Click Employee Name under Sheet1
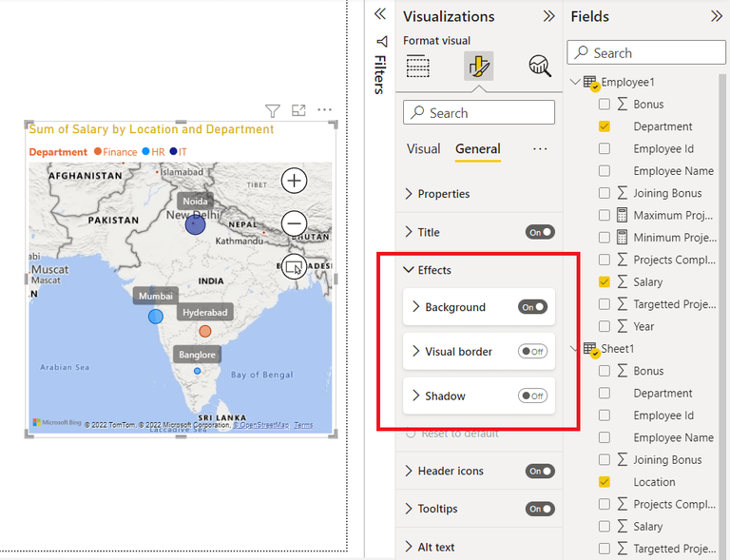 coord(673,437)
